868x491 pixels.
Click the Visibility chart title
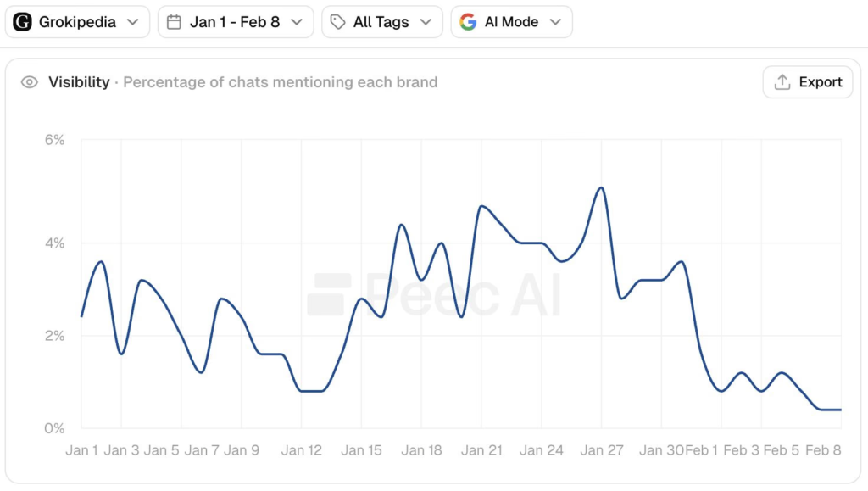[x=79, y=82]
